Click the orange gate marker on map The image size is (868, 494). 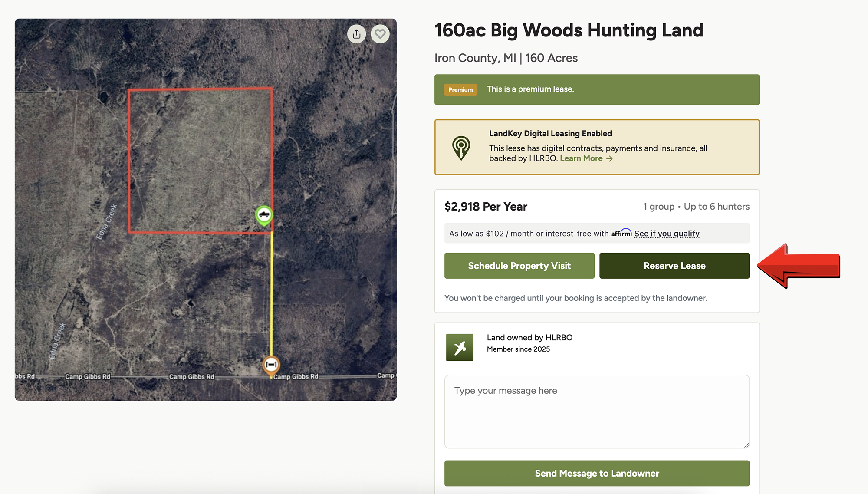tap(271, 364)
